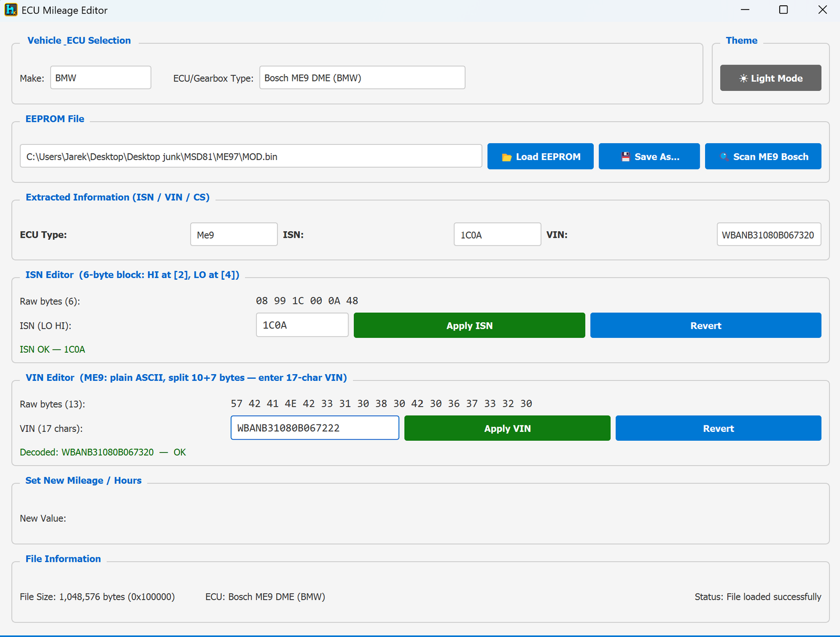Viewport: 840px width, 637px height.
Task: Focus the ISN (LO HI) input field
Action: click(x=302, y=325)
